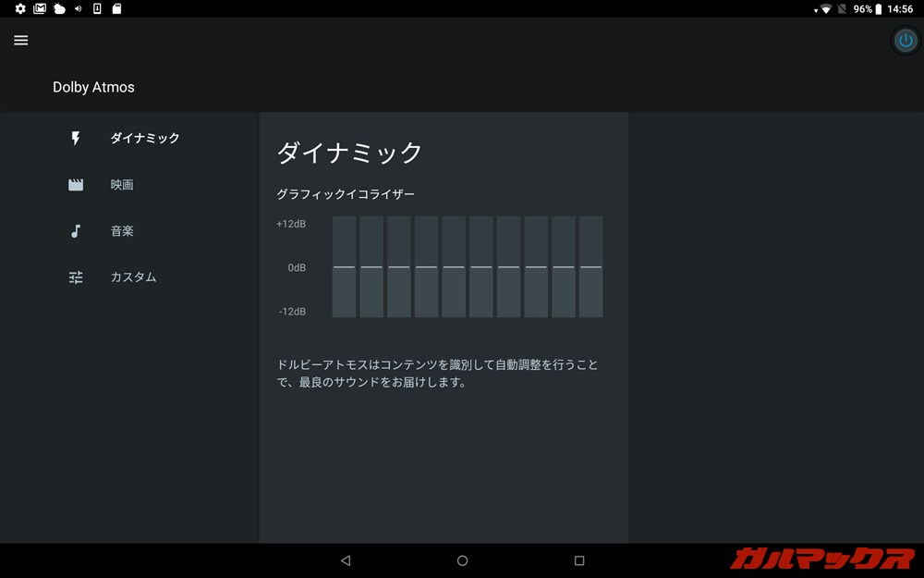Viewport: 924px width, 578px height.
Task: Switch on the 音楽 audio preset
Action: 122,230
